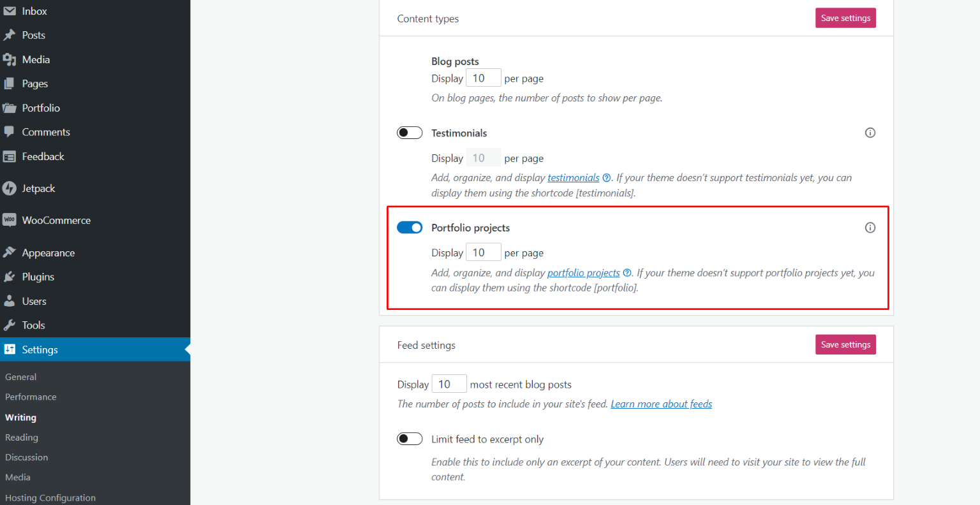Go to Reading settings submenu
The image size is (980, 505).
(22, 437)
